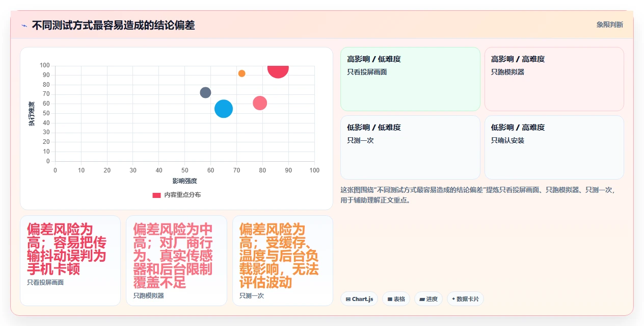Click 只跑模拟器 caption under pink card text
644x326 pixels.
[149, 295]
